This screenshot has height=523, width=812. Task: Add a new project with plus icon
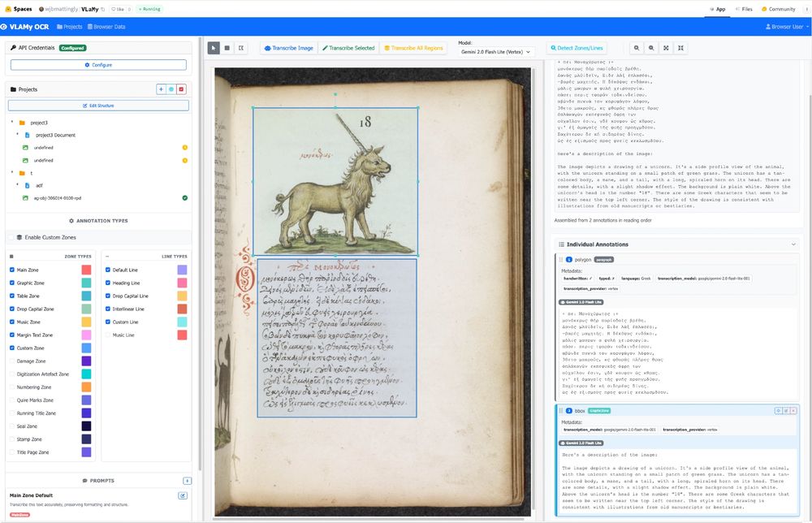coord(161,89)
